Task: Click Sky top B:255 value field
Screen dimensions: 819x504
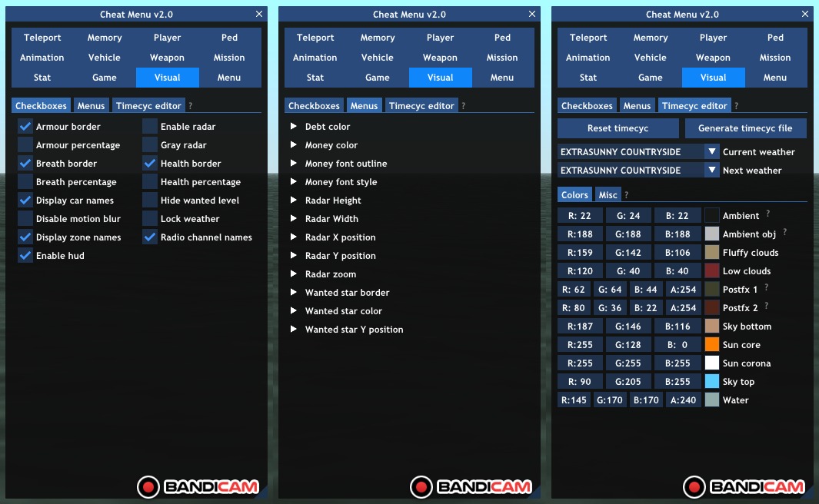Action: (678, 381)
